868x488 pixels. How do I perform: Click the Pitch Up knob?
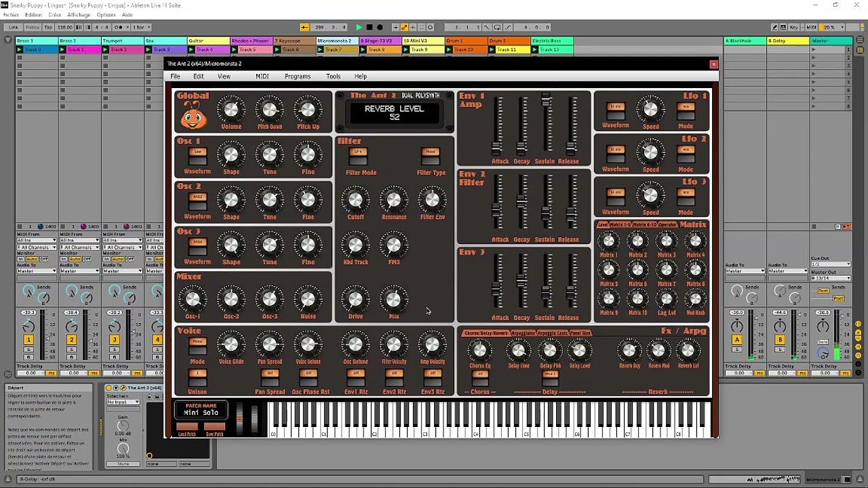pos(308,110)
